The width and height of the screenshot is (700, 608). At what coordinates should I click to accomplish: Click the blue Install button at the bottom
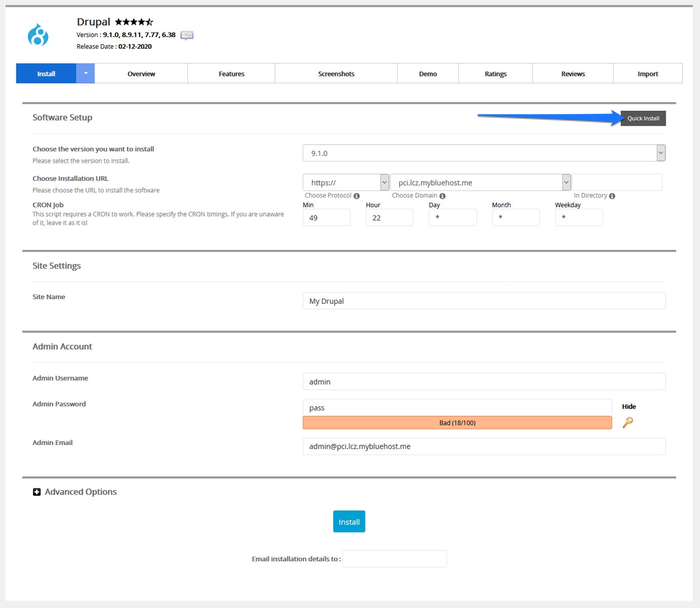click(x=349, y=521)
